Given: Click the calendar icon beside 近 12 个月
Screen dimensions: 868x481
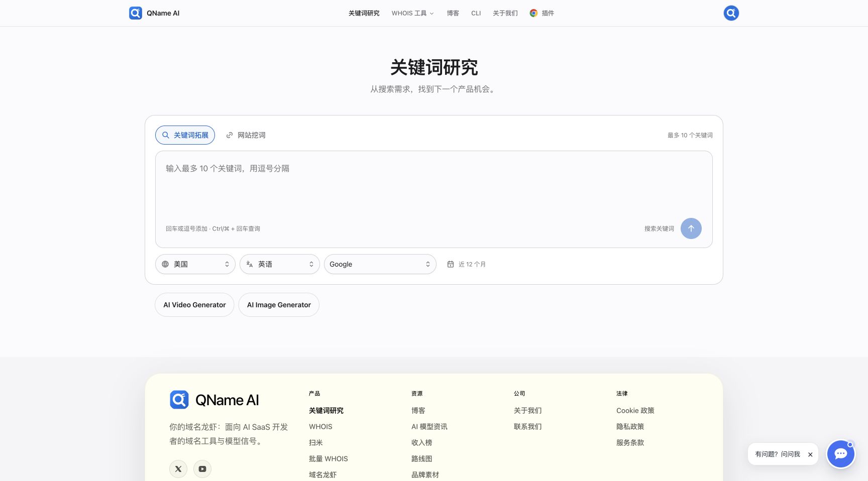Looking at the screenshot, I should [x=451, y=264].
